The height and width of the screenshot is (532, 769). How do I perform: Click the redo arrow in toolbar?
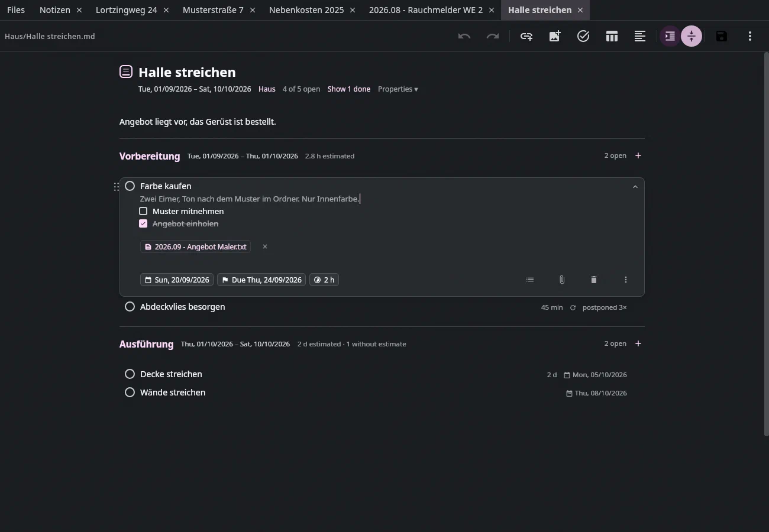(493, 37)
